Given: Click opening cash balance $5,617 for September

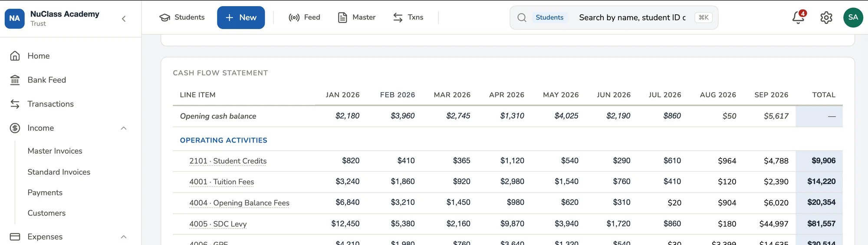Looking at the screenshot, I should (x=776, y=116).
